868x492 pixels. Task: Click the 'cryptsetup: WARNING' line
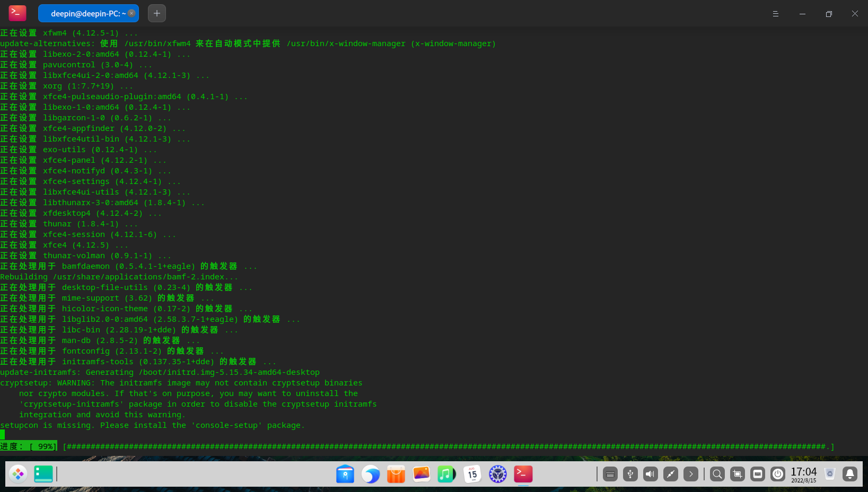[181, 383]
